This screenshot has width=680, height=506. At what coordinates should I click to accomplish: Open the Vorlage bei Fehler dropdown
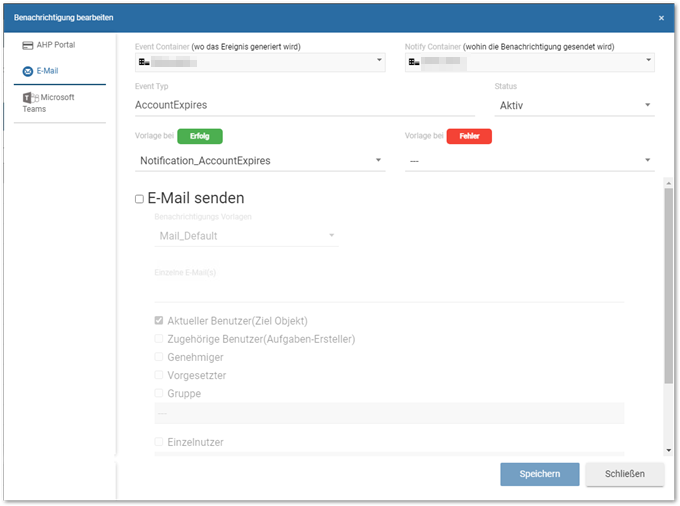click(530, 161)
